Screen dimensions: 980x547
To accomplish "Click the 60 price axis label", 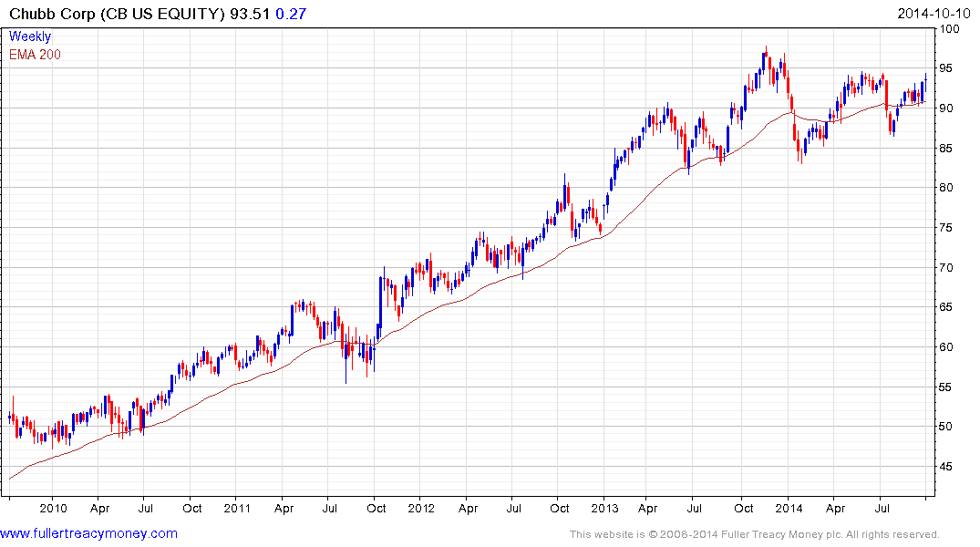I will point(947,347).
